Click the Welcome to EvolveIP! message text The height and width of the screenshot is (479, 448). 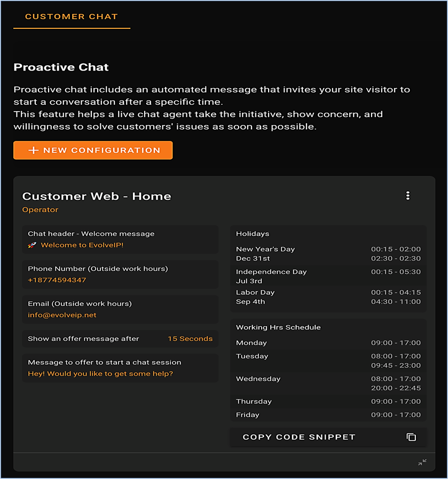pos(82,245)
